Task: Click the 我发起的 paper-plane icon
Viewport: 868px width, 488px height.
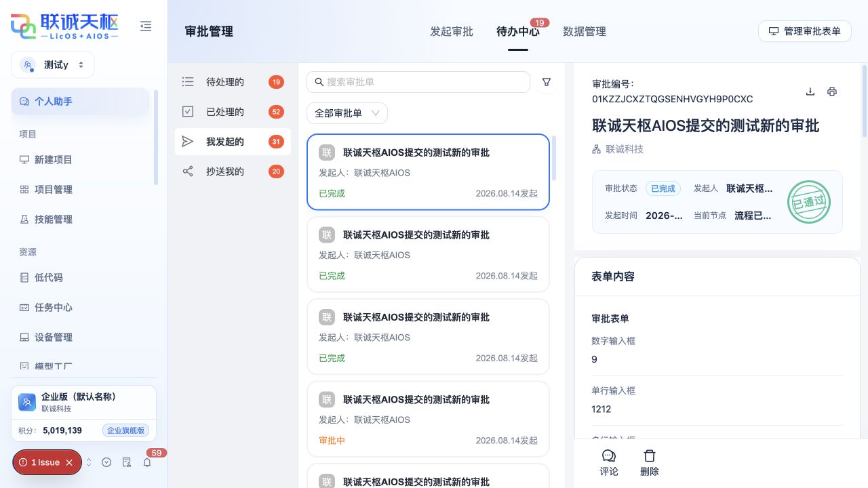Action: pos(188,142)
